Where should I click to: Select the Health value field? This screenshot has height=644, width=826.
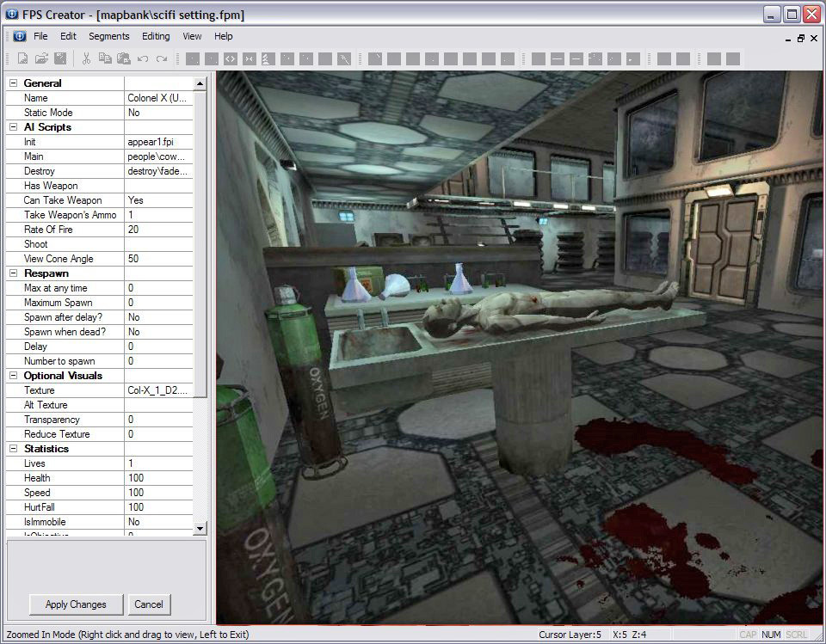tap(158, 478)
